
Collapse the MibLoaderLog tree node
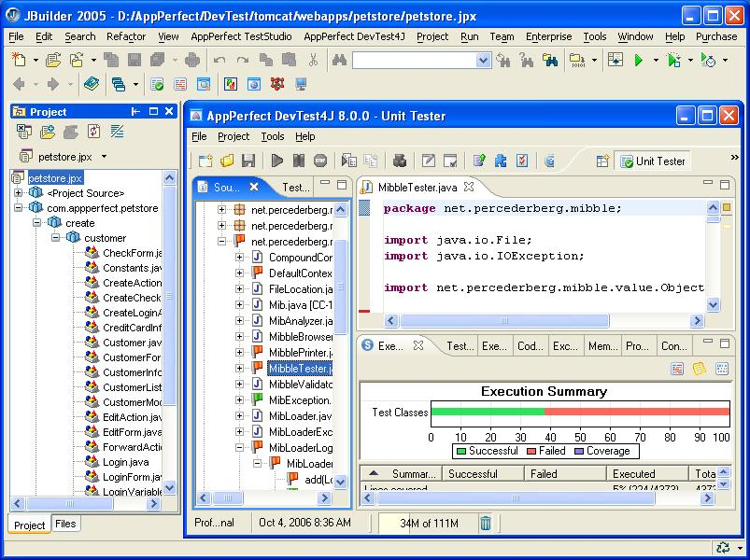click(x=239, y=447)
